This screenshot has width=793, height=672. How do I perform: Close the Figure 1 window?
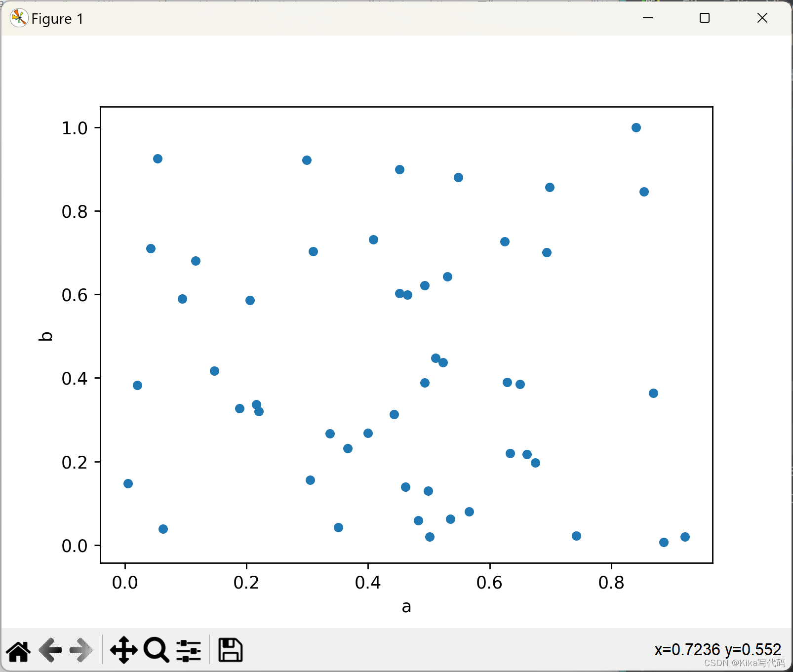tap(762, 18)
